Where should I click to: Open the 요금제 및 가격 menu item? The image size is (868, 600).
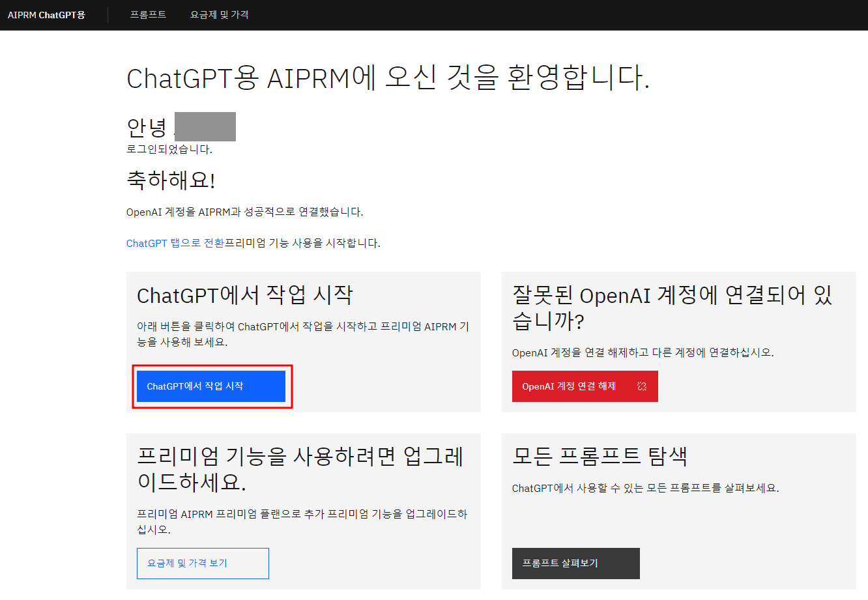220,14
